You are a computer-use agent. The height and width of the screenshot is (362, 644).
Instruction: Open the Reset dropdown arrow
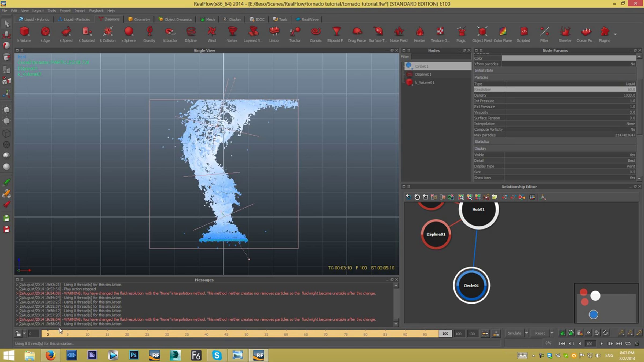coord(552,333)
